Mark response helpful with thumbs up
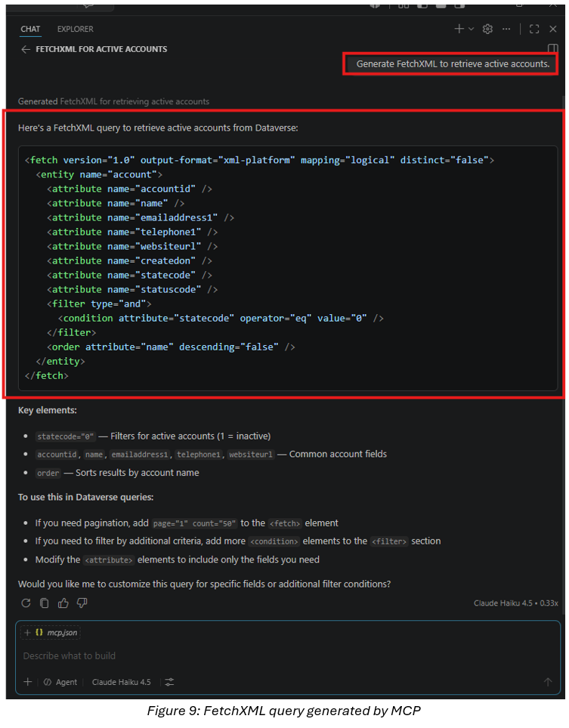Screen dimensions: 569x728 [63, 603]
